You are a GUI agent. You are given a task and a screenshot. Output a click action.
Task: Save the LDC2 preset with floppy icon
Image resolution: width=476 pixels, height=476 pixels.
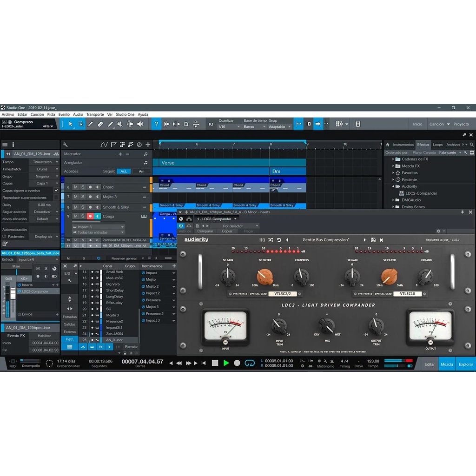coord(373,240)
